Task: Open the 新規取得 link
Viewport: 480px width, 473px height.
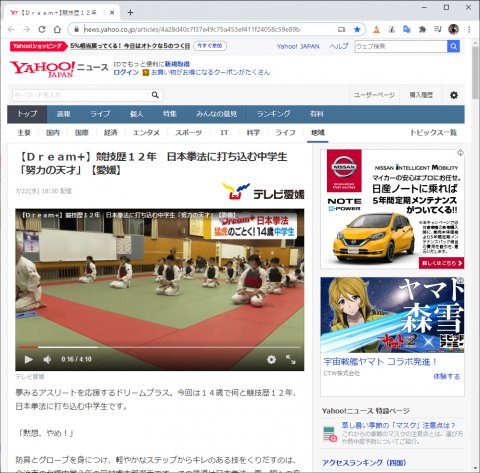Action: click(177, 64)
